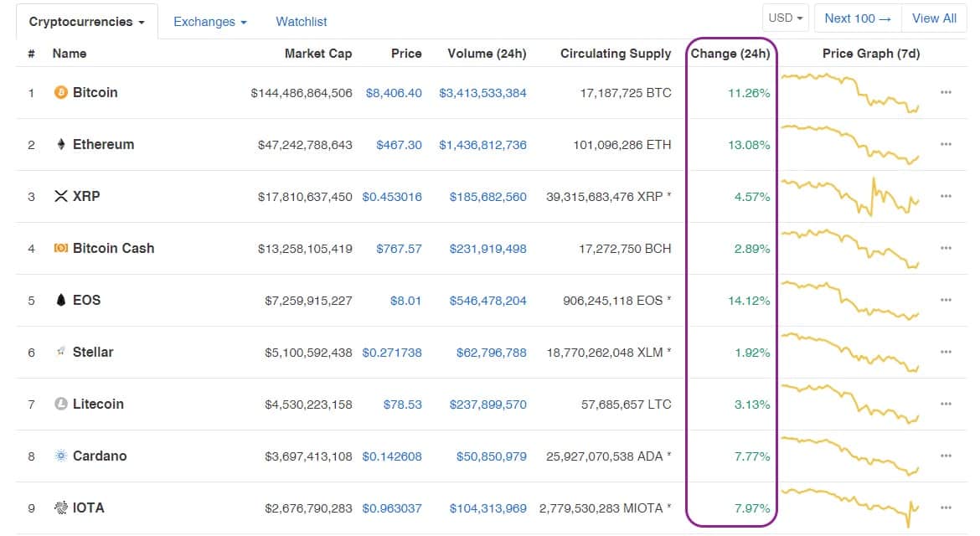Sort by the Change (24h) column header
The width and height of the screenshot is (980, 536).
730,53
